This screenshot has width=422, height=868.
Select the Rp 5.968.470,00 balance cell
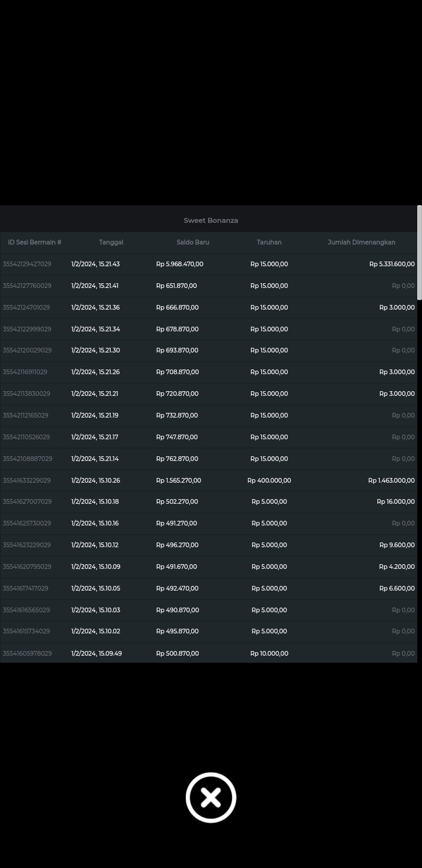tap(179, 264)
